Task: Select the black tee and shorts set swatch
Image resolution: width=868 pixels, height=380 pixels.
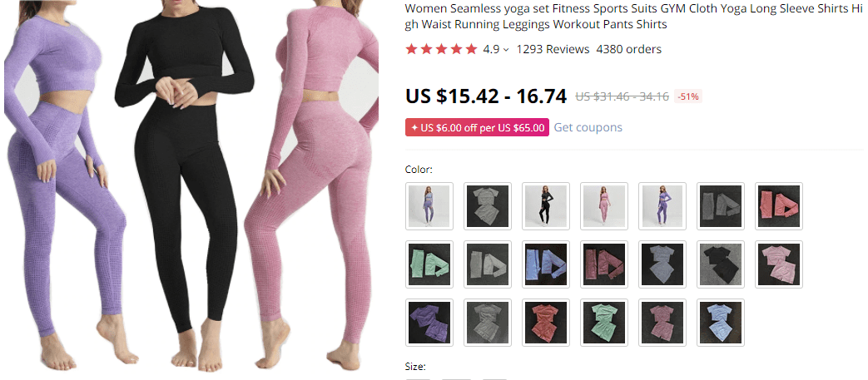Action: 720,264
